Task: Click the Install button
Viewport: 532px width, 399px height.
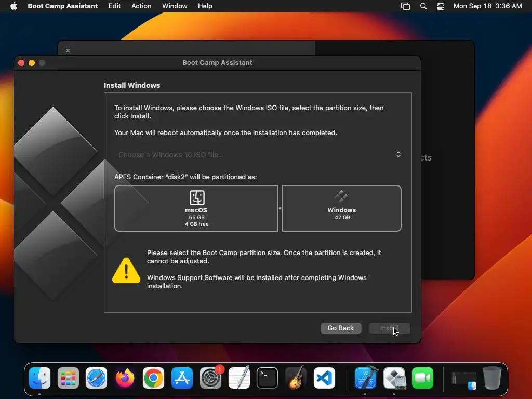Action: point(390,328)
